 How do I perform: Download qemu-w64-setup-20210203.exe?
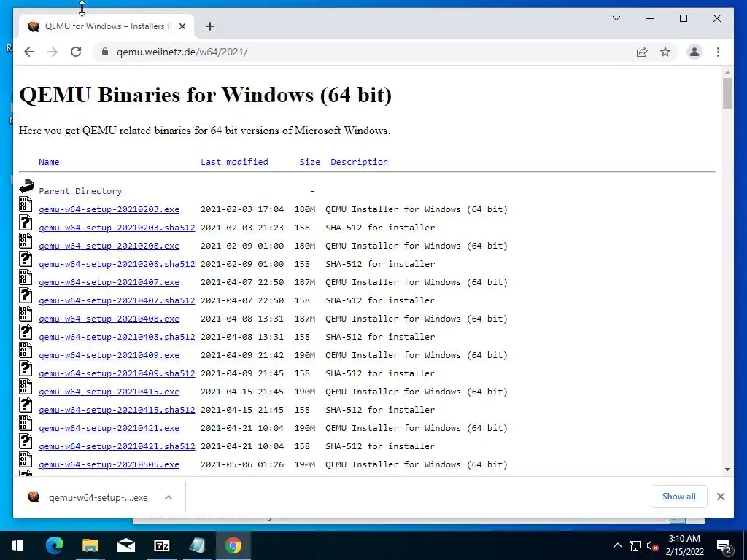109,209
